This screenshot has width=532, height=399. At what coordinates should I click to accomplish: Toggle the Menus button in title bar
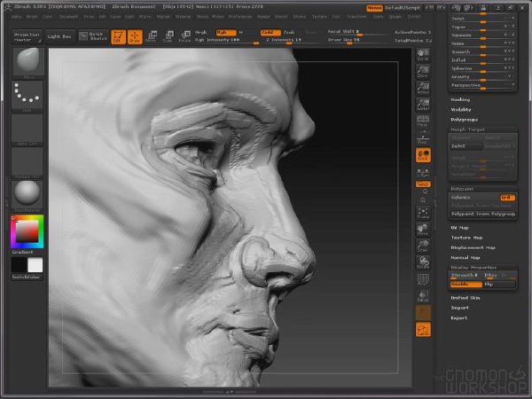tap(374, 8)
